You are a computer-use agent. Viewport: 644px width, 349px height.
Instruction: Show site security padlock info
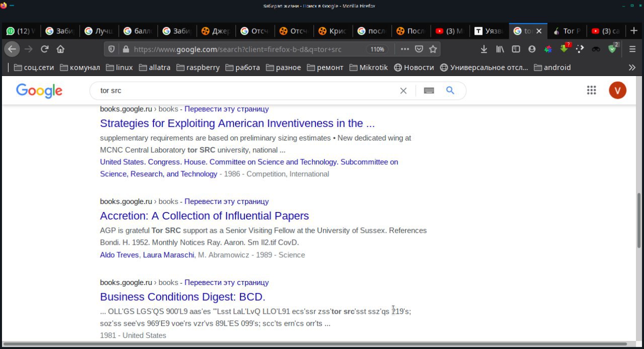coord(126,49)
